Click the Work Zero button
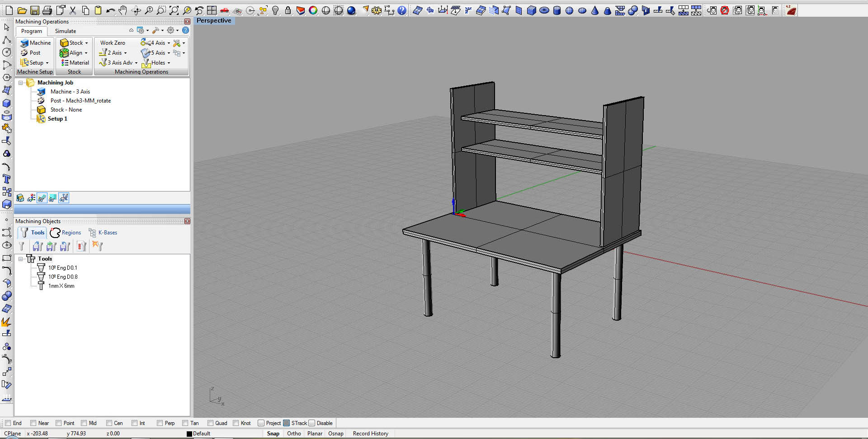 113,43
